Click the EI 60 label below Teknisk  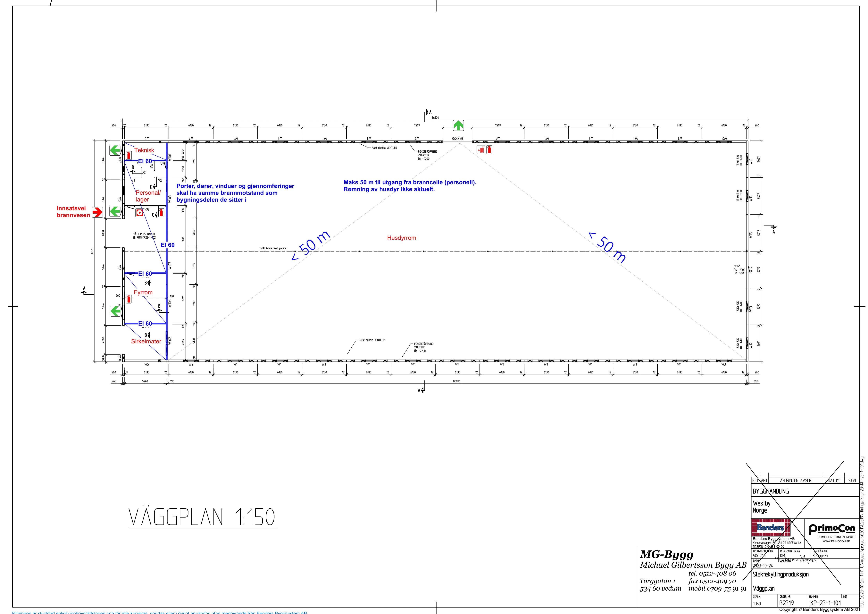coord(145,161)
